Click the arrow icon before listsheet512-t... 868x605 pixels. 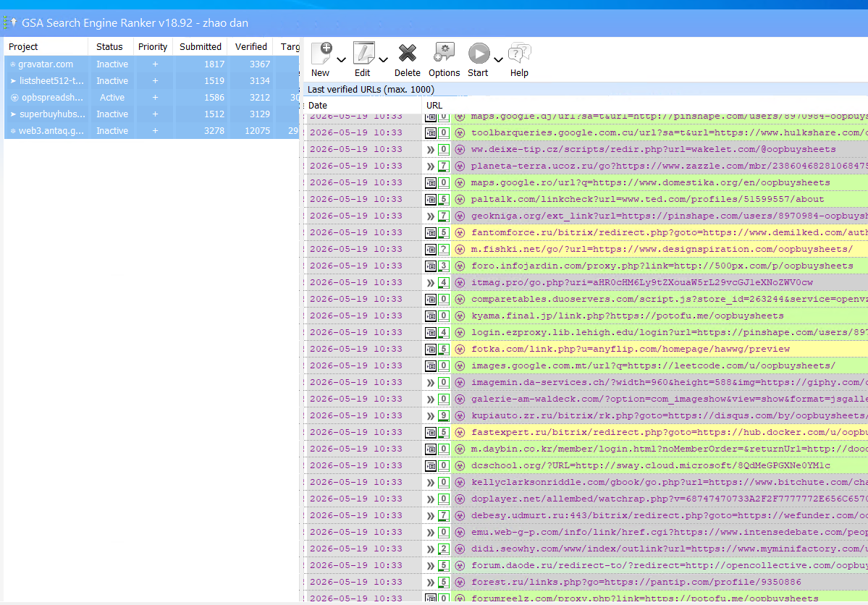[x=13, y=81]
